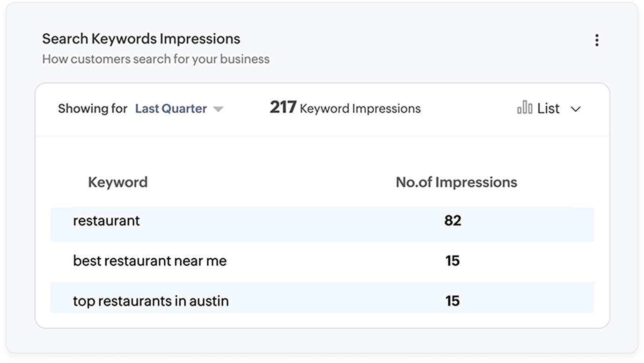This screenshot has height=363, width=644.
Task: Click the Showing for label
Action: [x=92, y=109]
